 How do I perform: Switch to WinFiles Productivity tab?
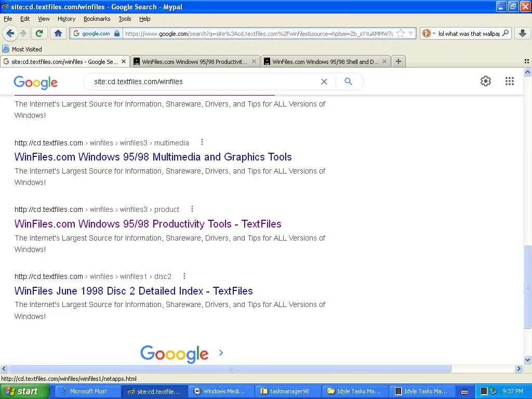tap(195, 61)
